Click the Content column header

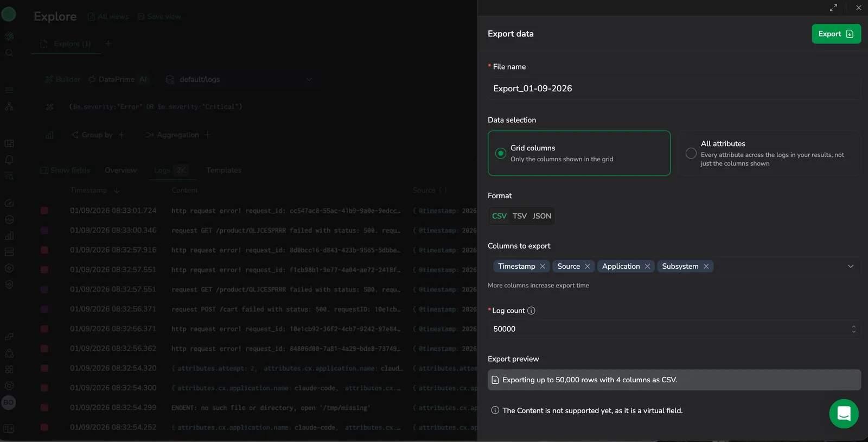184,190
